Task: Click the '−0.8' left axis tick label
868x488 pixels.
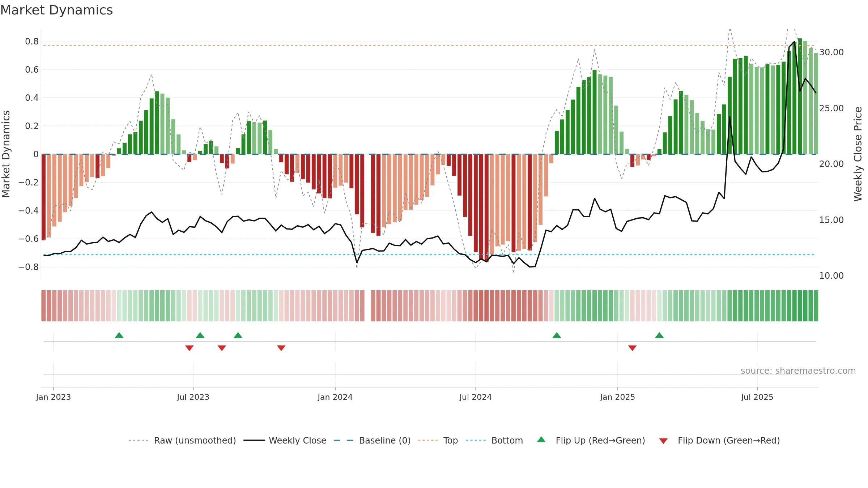Action: coord(29,267)
